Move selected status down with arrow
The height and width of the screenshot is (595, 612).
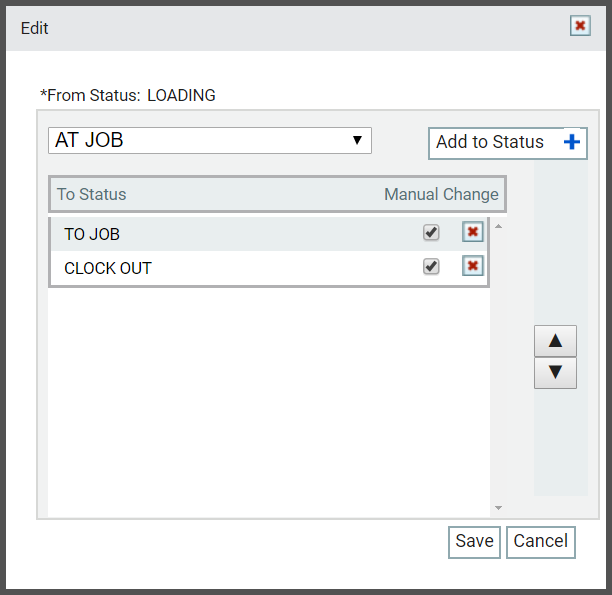[x=555, y=373]
